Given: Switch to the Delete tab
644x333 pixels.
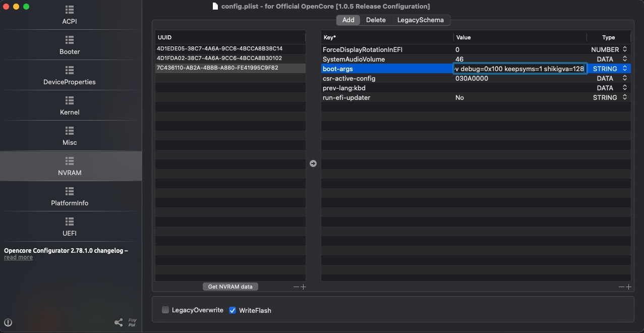Looking at the screenshot, I should tap(376, 20).
